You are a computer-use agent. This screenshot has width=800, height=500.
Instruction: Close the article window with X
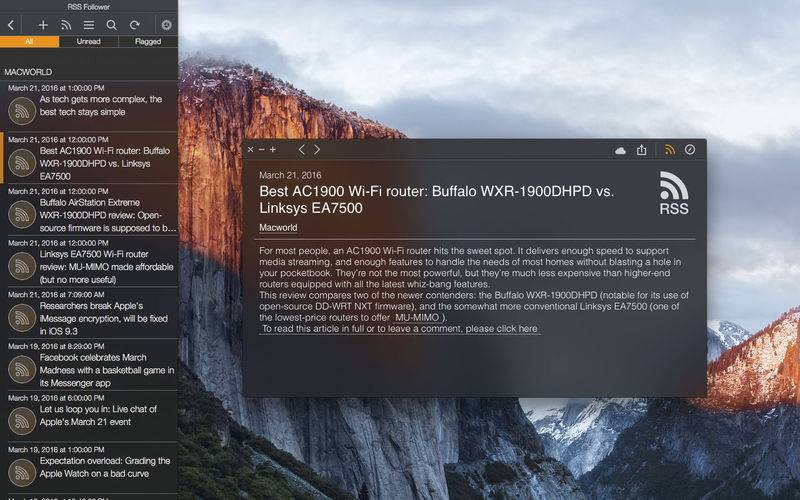pos(251,149)
